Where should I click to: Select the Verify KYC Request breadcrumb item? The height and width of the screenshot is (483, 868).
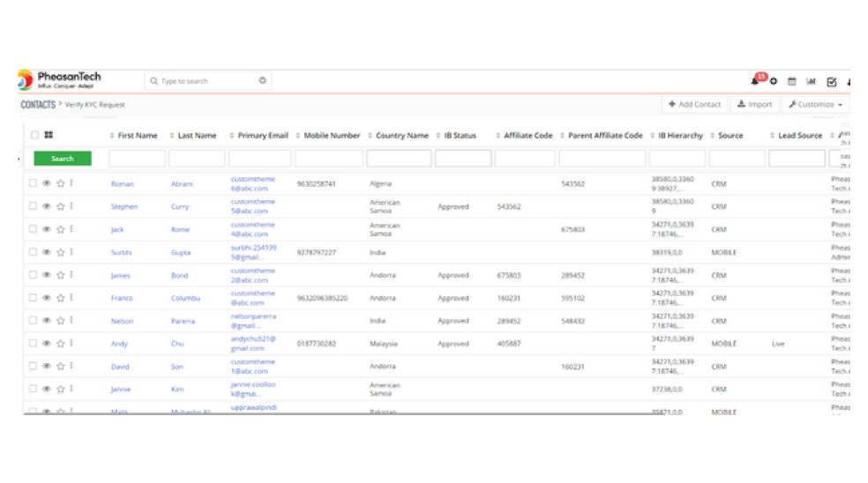[95, 105]
